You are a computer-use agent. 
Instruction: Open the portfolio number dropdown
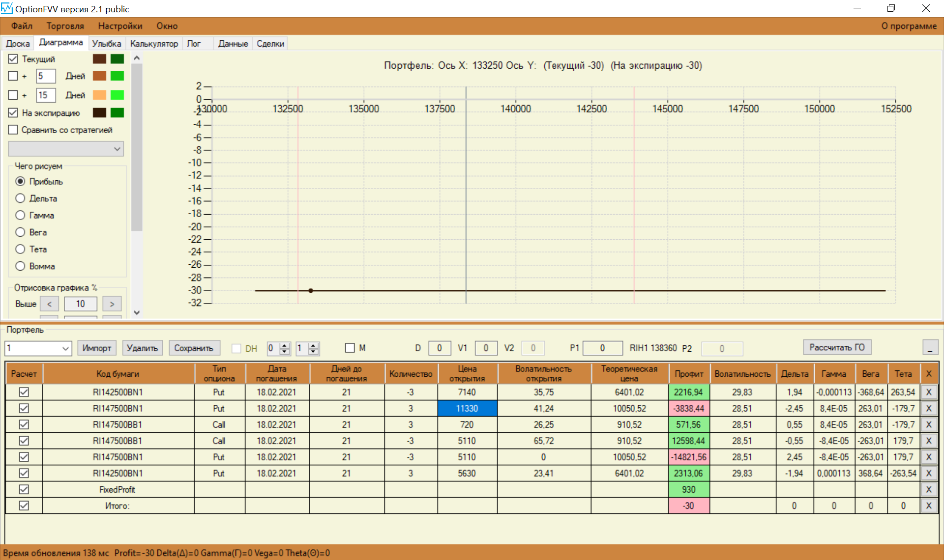click(x=65, y=348)
